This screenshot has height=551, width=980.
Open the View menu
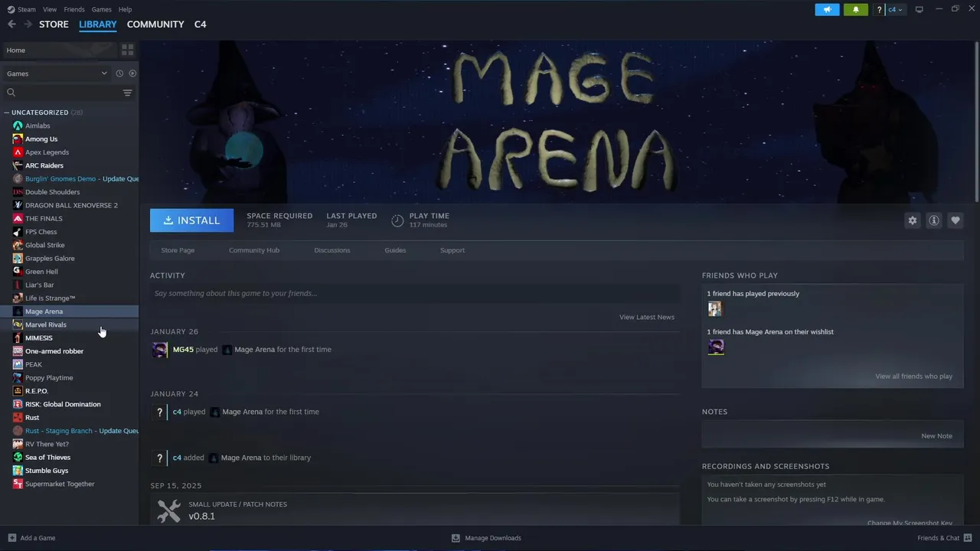pos(50,9)
